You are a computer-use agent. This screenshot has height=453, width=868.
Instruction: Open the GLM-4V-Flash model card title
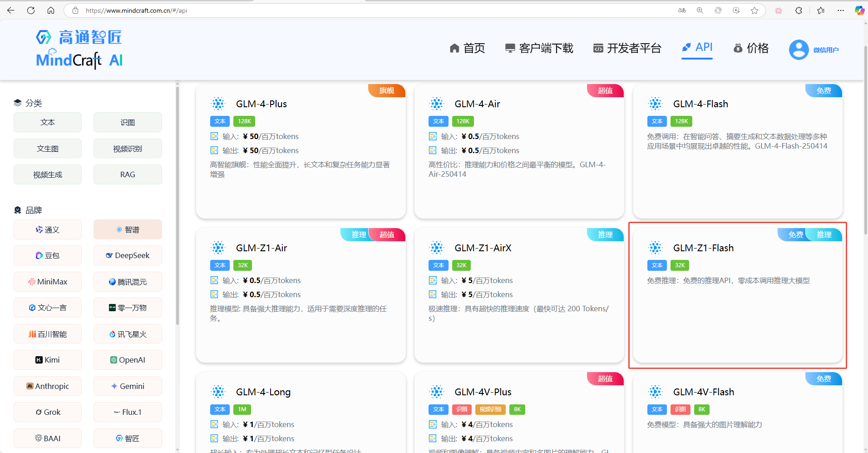704,392
